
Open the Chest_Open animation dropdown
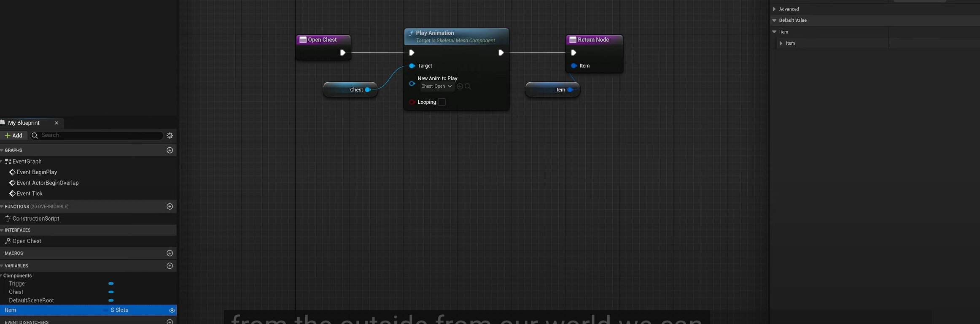tap(437, 86)
